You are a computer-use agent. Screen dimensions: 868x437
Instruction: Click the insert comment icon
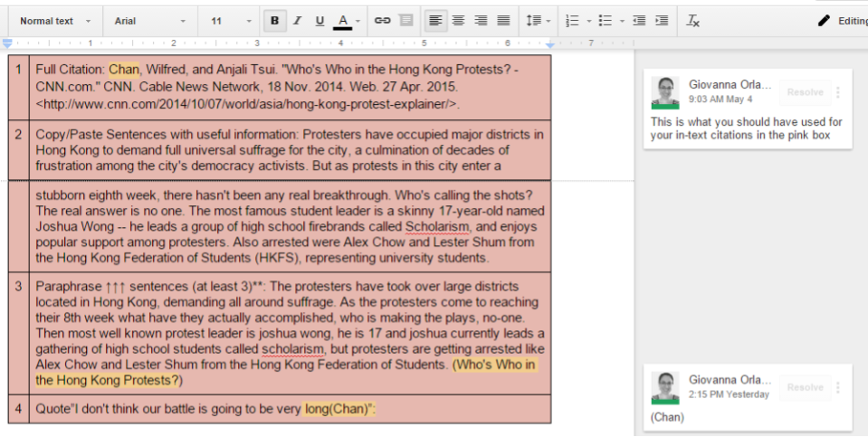point(405,21)
